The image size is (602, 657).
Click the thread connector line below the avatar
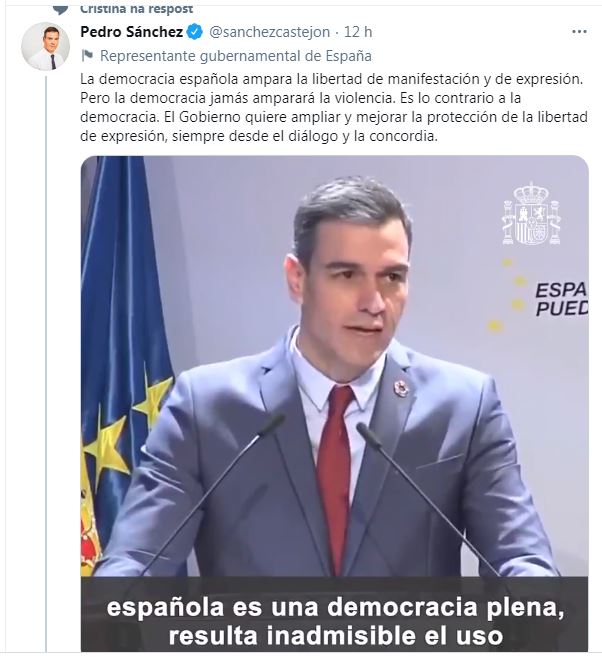(46, 360)
